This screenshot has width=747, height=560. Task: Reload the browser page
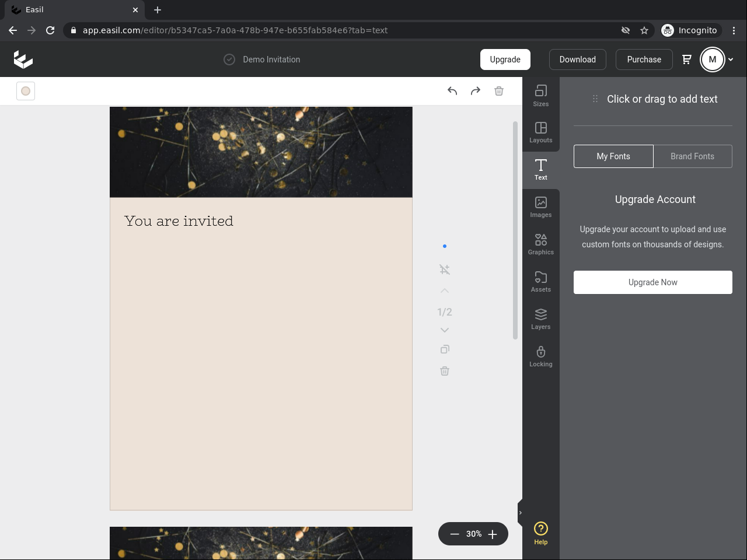50,30
